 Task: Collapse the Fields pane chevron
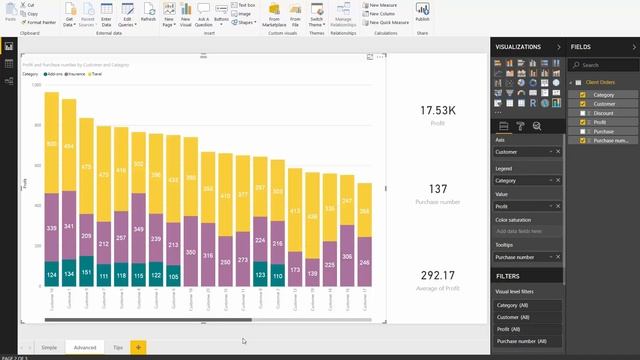coord(634,47)
